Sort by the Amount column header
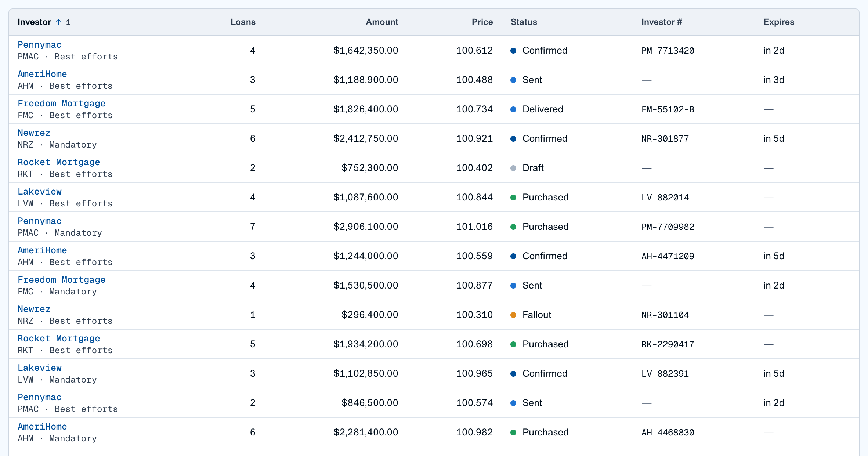The height and width of the screenshot is (456, 868). point(382,22)
